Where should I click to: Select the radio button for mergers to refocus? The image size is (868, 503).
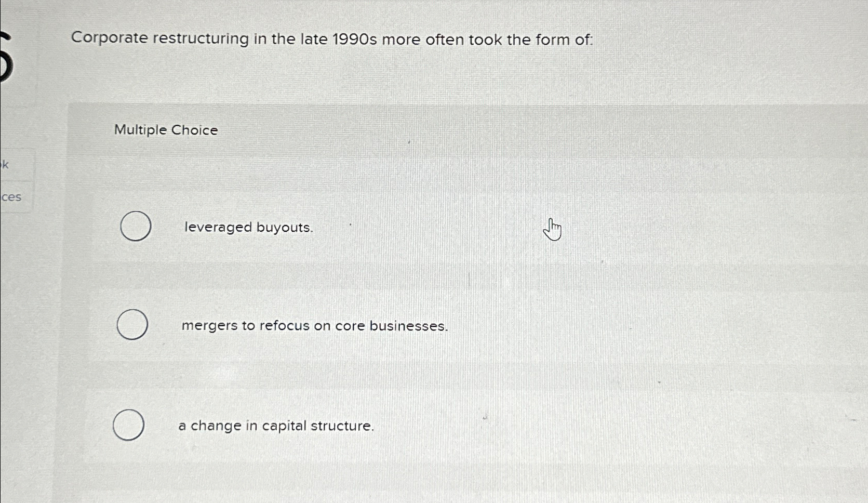coord(131,325)
